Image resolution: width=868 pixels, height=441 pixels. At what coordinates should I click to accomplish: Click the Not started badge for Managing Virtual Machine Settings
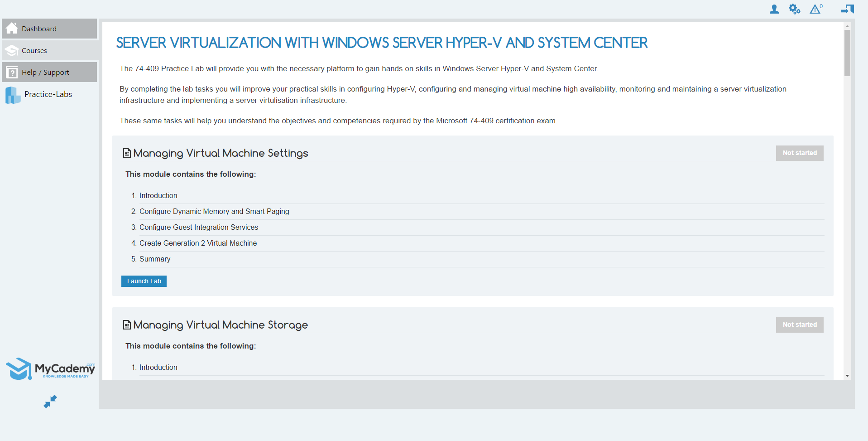pyautogui.click(x=800, y=153)
